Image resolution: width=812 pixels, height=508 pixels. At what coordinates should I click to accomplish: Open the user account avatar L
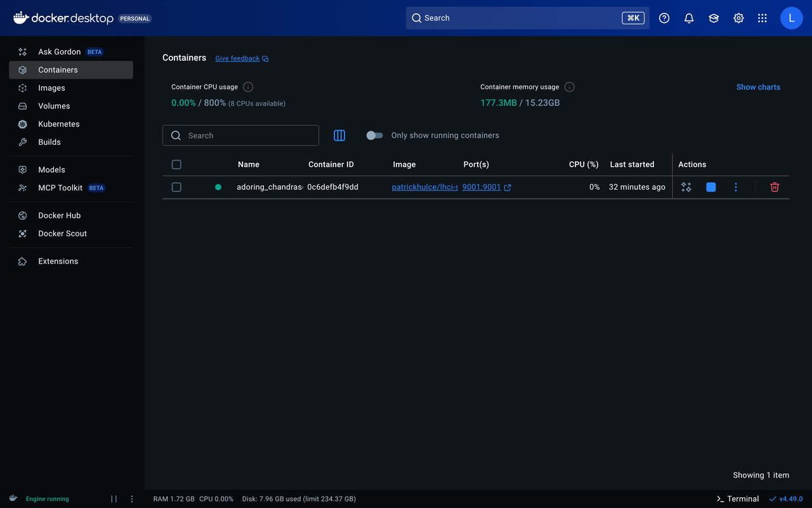791,18
